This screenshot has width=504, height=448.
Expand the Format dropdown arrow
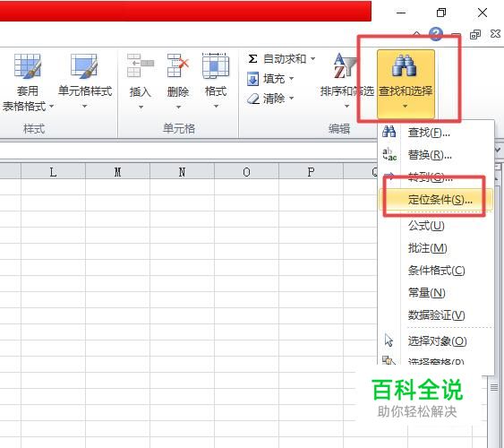coord(216,106)
